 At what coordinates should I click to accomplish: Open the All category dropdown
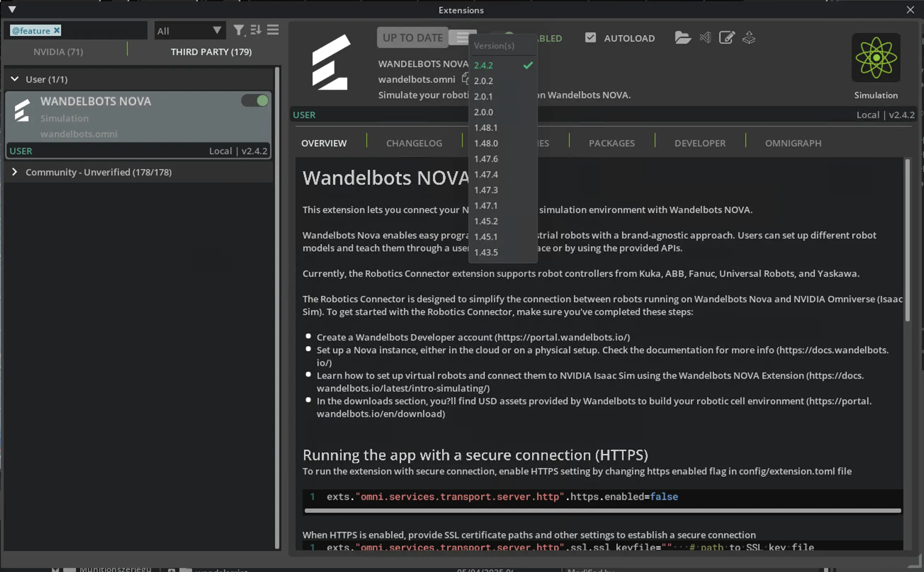190,30
